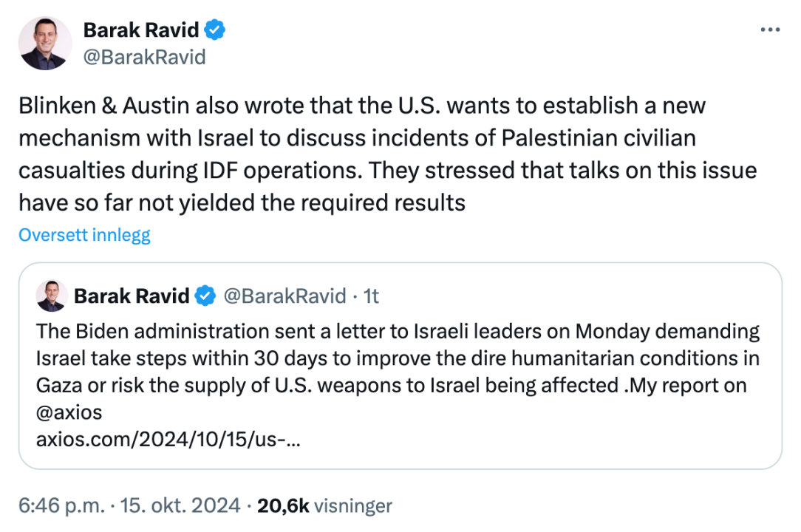Click "Barak Ravid" name in quoted post

[x=132, y=296]
